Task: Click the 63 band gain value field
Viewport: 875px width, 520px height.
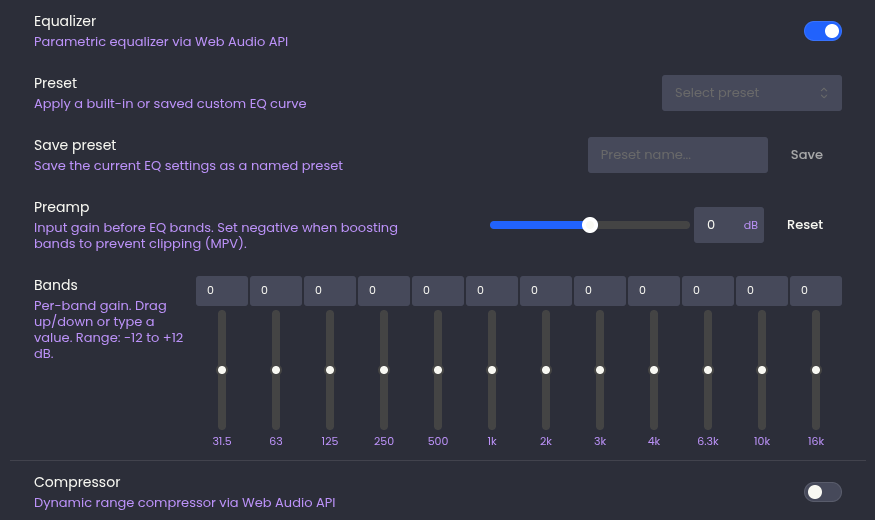Action: pyautogui.click(x=276, y=291)
